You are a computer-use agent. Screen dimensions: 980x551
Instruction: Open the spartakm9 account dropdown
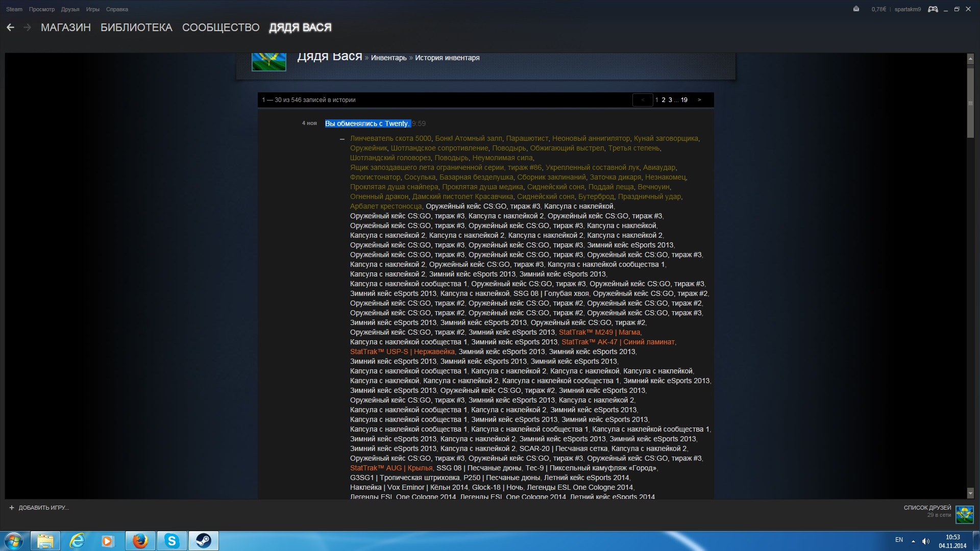[x=907, y=9]
